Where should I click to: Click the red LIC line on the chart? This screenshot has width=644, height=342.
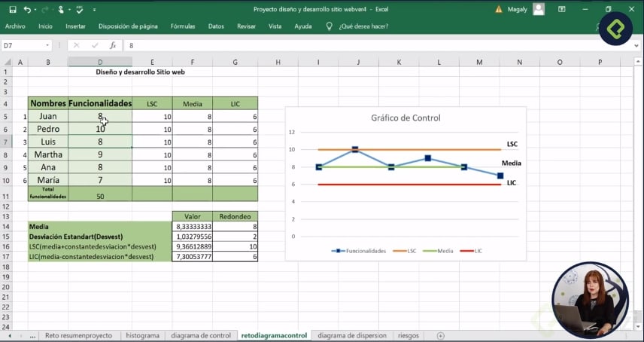click(411, 185)
